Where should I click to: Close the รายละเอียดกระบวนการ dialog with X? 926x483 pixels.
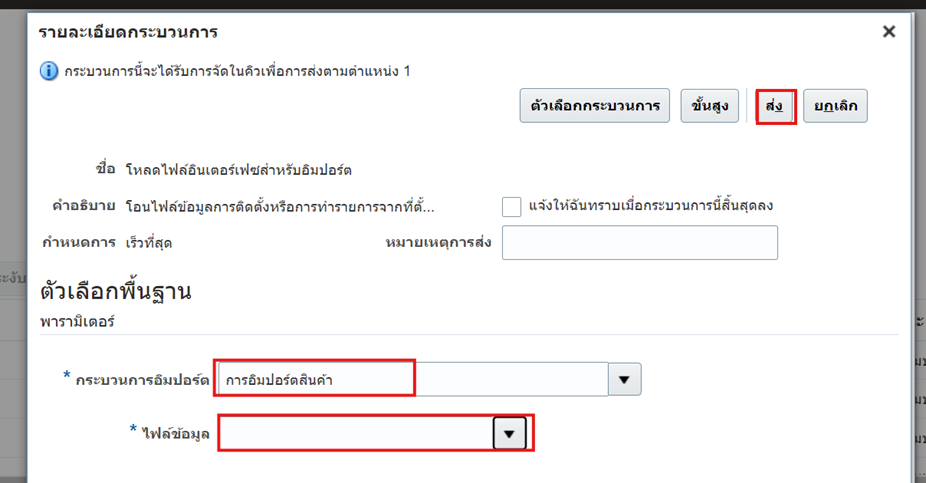pyautogui.click(x=888, y=32)
